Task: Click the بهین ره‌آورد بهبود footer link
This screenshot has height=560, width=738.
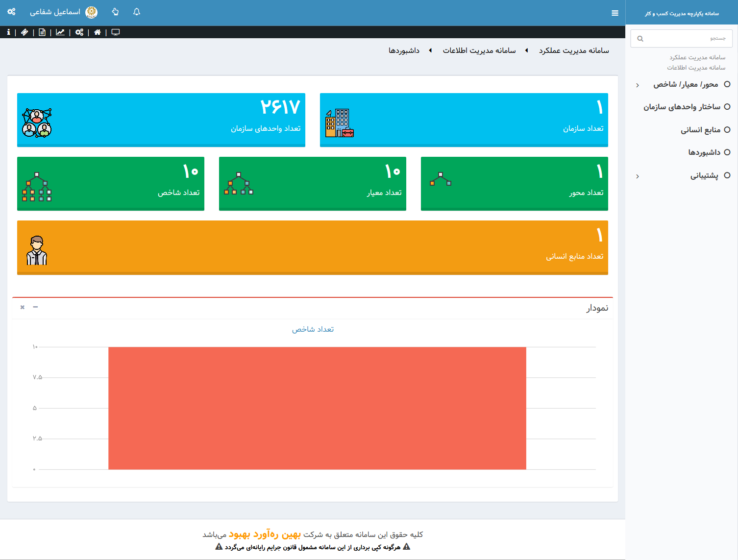Action: 265,534
